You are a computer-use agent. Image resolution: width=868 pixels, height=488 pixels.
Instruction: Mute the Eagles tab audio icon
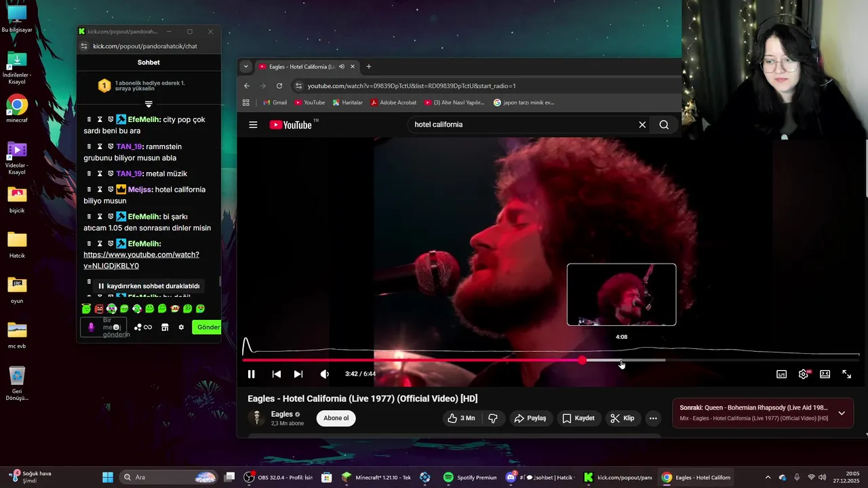342,66
